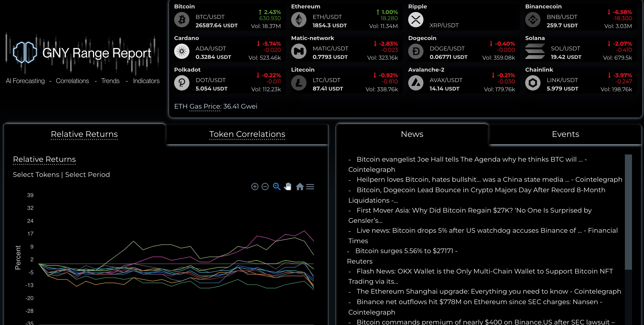Click the GNY brain logo
The width and height of the screenshot is (644, 325).
(25, 52)
